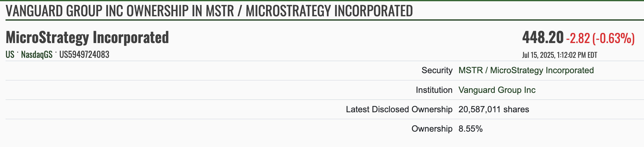Click the US country link

pos(10,55)
